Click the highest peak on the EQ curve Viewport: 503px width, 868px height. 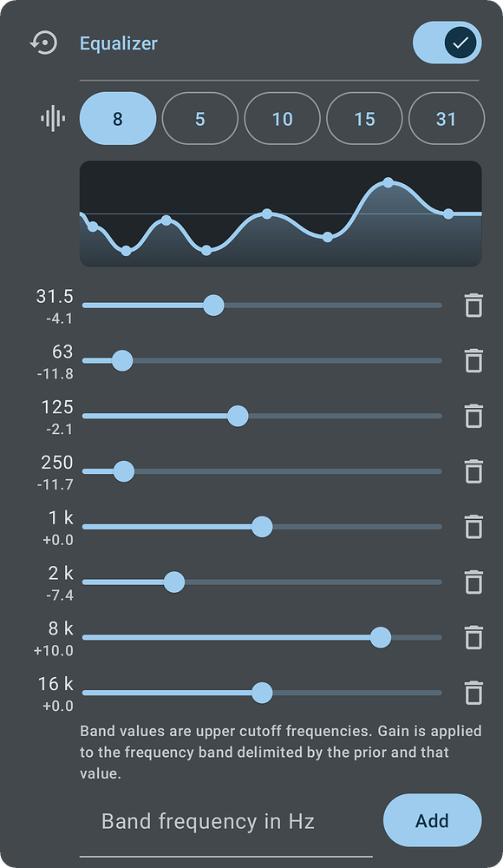389,184
